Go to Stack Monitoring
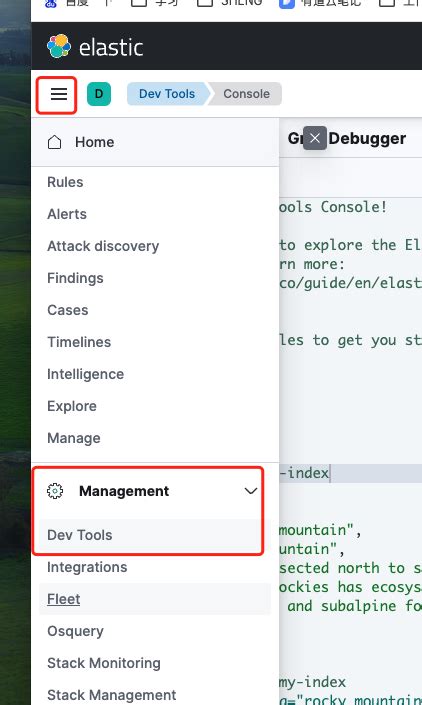422x705 pixels. [104, 663]
